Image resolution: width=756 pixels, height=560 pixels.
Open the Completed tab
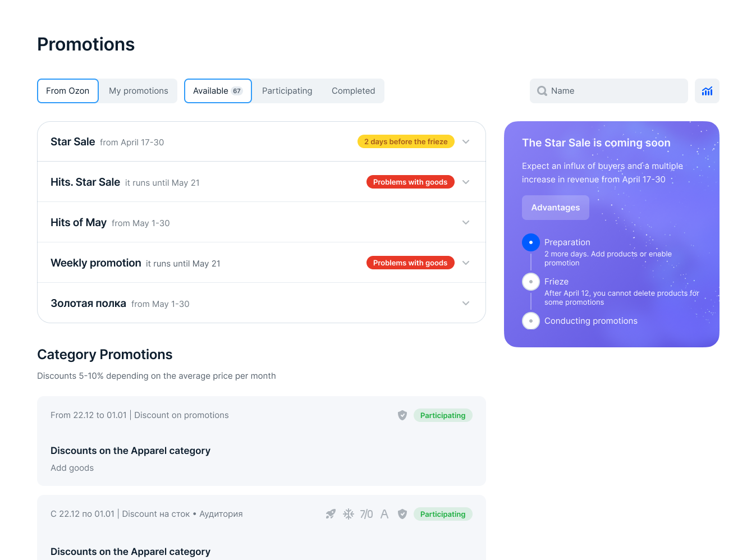click(x=354, y=91)
